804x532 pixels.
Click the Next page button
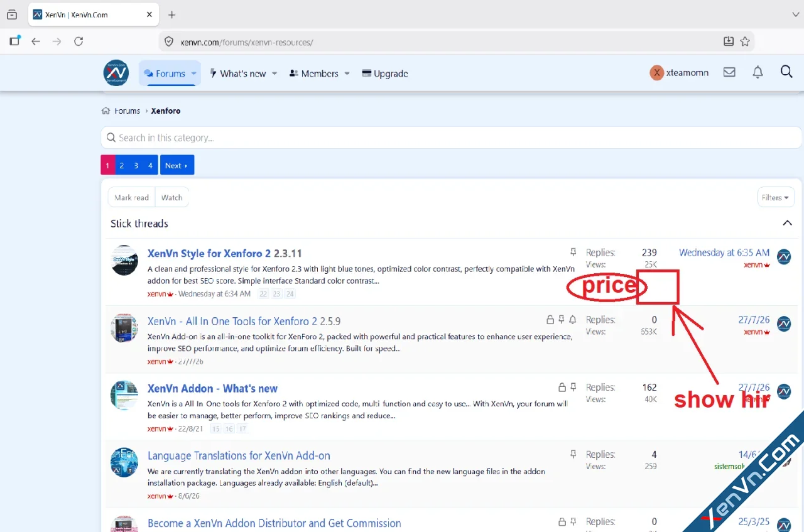[x=177, y=165]
